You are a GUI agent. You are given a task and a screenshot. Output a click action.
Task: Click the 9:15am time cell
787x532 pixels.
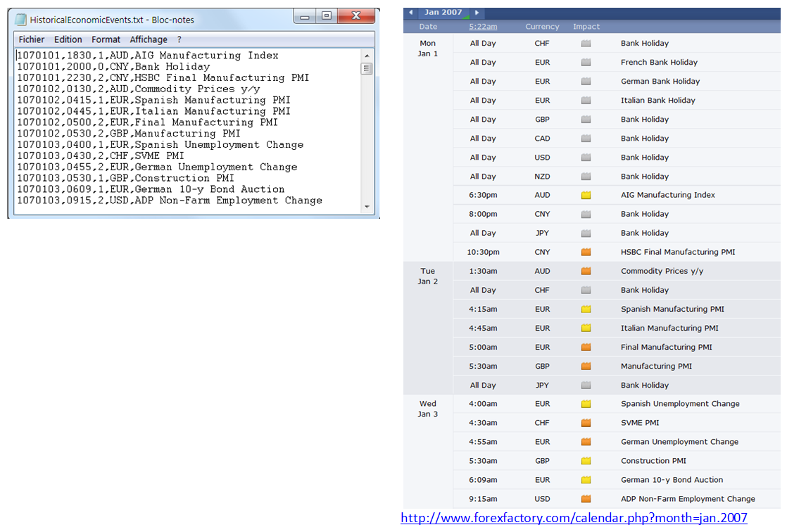[x=483, y=499]
